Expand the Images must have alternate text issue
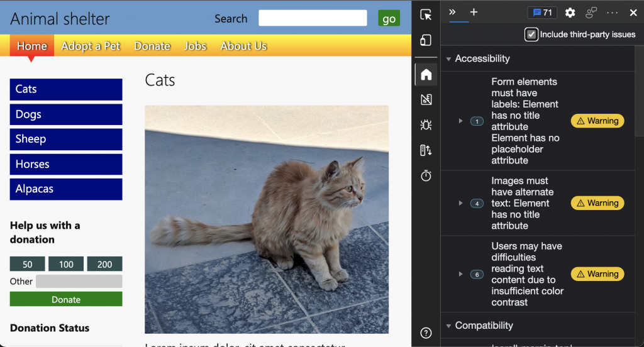Viewport: 644px width, 347px height. click(x=460, y=203)
